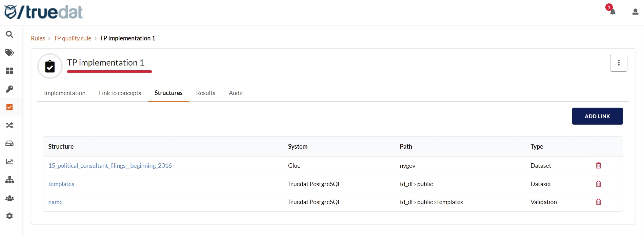Expand the three-dot actions menu

click(619, 63)
